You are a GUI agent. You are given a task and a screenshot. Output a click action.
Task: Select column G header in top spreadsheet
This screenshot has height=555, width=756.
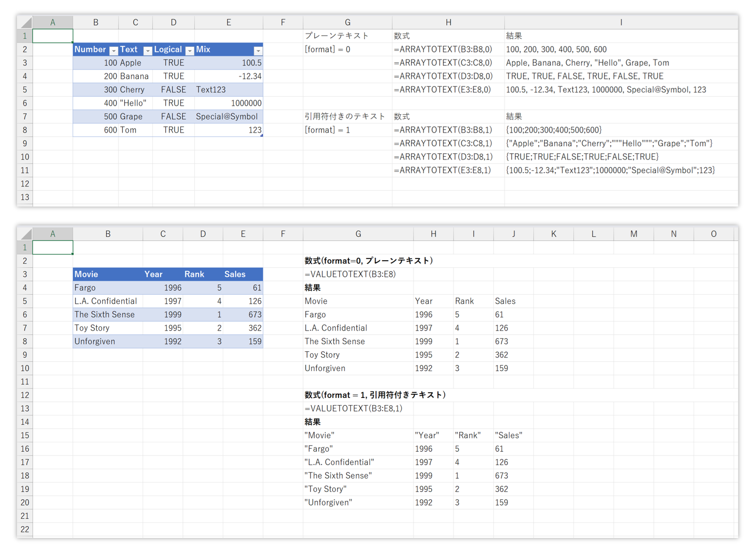[347, 22]
